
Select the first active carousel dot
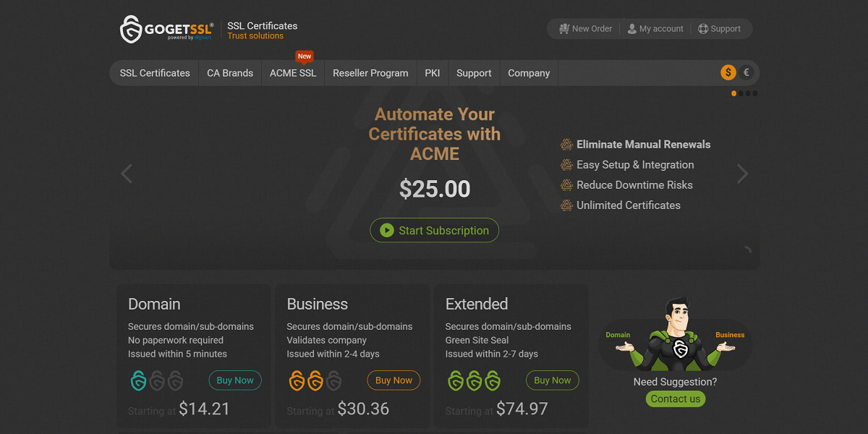click(x=734, y=93)
